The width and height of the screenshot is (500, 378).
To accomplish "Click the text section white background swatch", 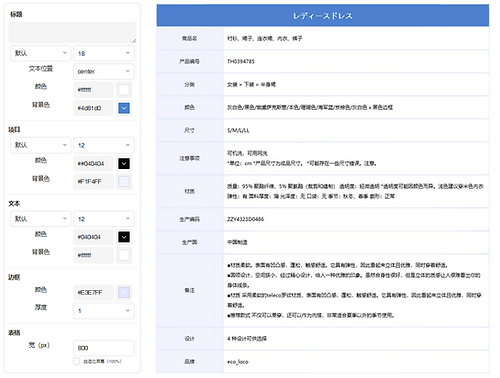I will click(124, 255).
